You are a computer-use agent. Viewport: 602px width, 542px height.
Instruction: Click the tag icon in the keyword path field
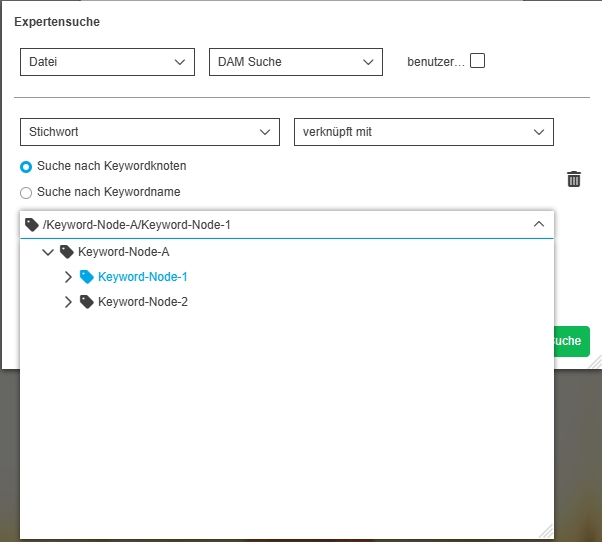[x=32, y=225]
